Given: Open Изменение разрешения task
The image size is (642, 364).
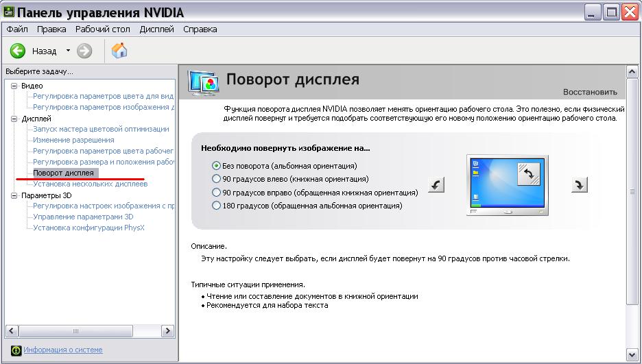Looking at the screenshot, I should [73, 140].
